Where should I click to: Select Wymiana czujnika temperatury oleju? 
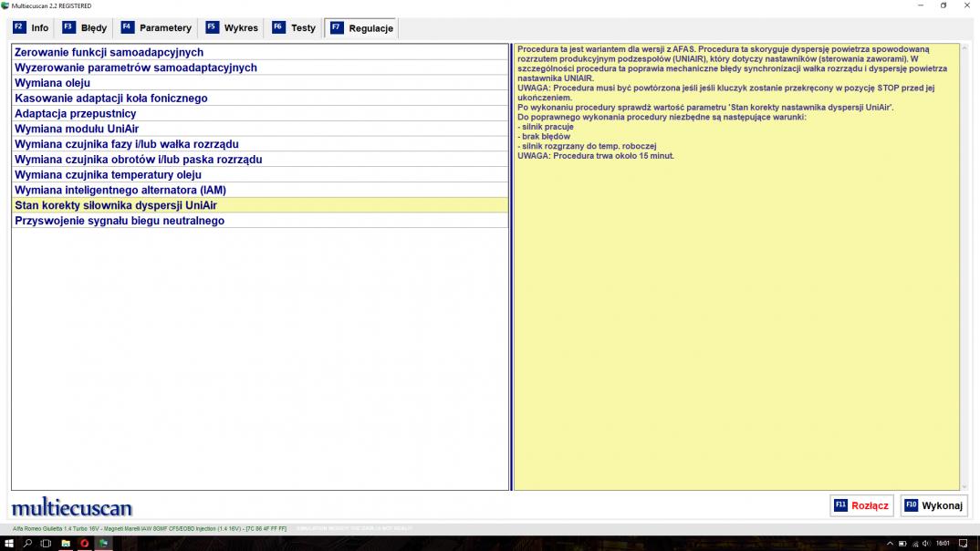pos(260,175)
